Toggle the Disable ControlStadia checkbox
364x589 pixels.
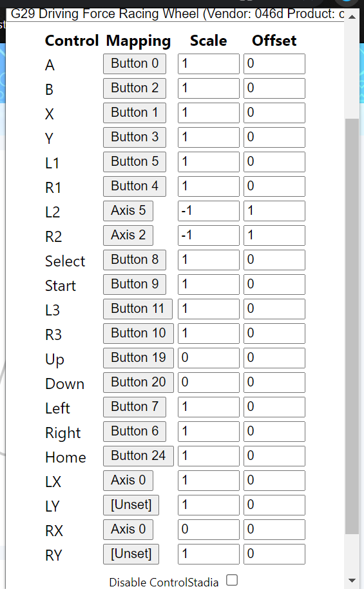[232, 579]
